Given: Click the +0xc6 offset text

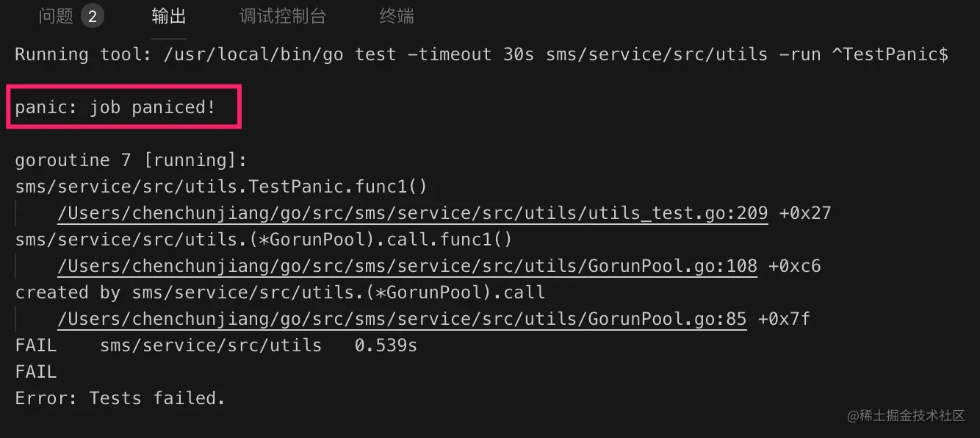Looking at the screenshot, I should [x=794, y=266].
